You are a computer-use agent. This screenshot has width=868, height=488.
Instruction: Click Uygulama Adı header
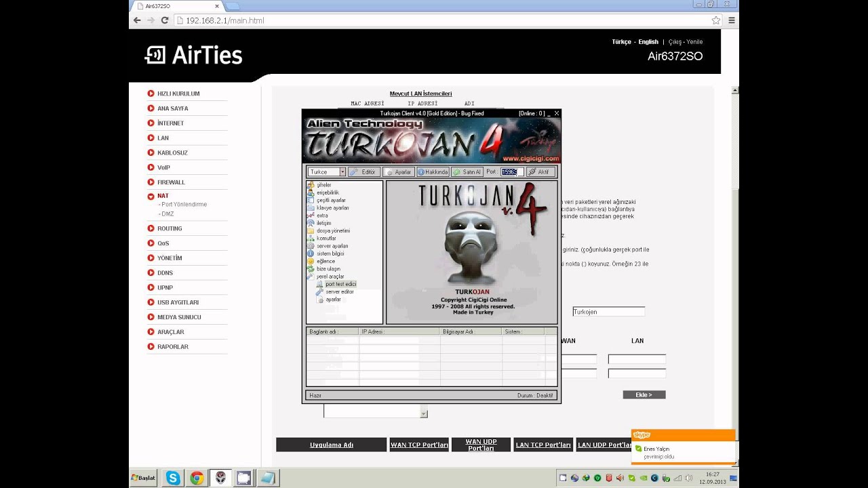(x=331, y=445)
